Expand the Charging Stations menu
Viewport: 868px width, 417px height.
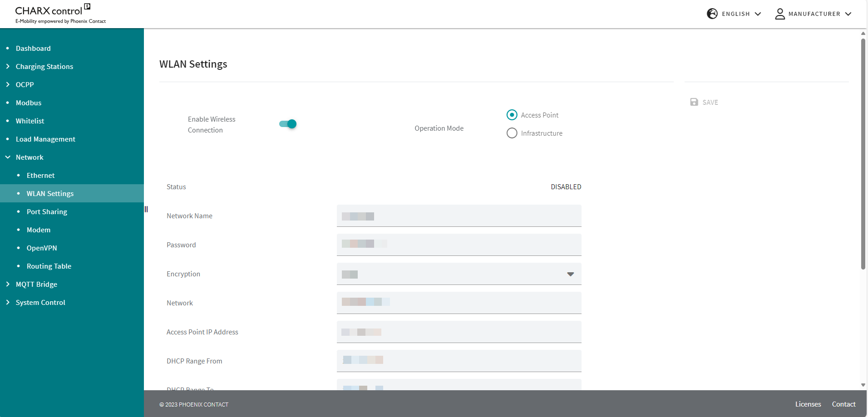44,66
